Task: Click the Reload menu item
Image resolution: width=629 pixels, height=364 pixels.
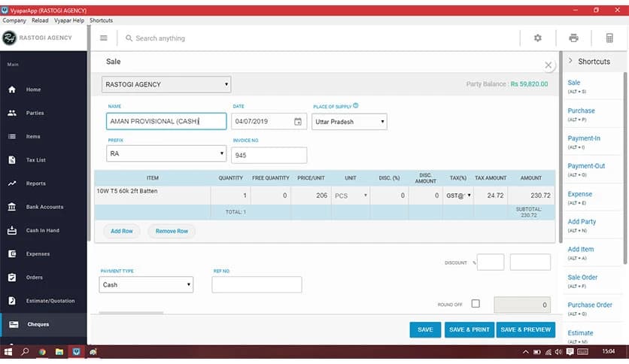Action: 40,20
